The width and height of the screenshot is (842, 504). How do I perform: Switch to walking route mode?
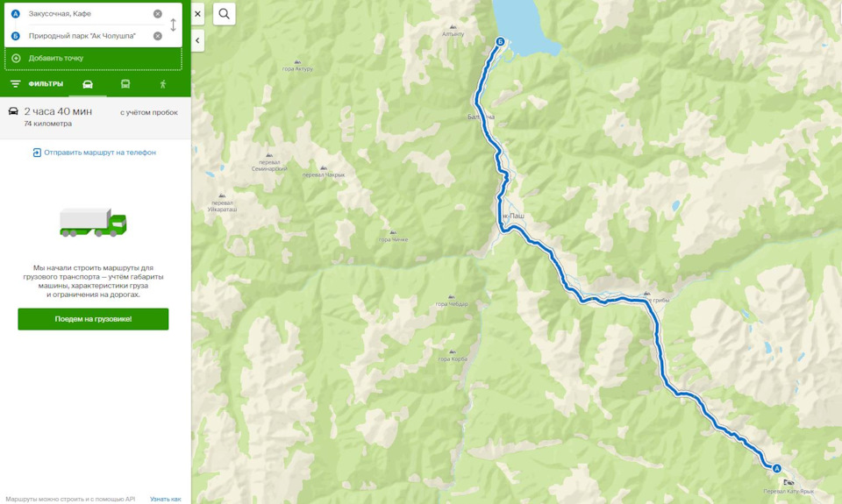pos(163,84)
